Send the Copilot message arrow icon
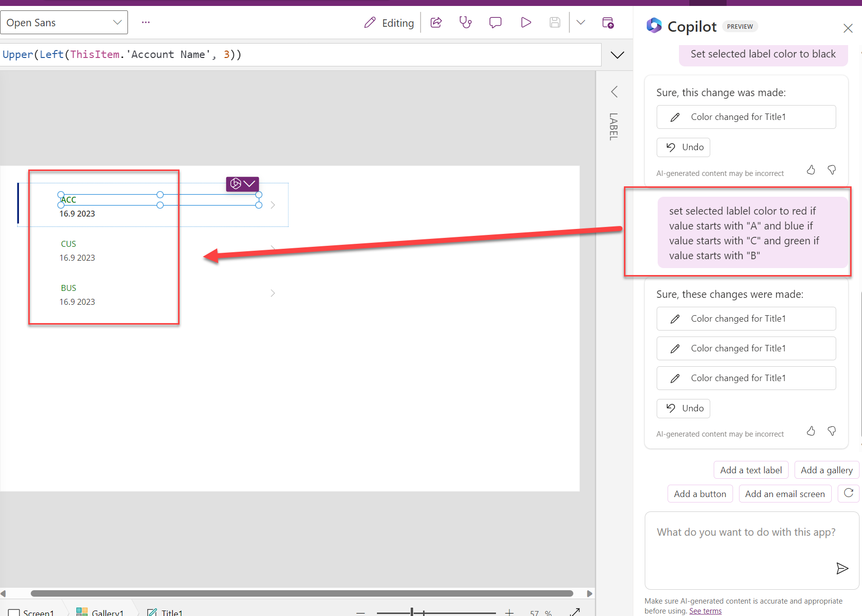 pyautogui.click(x=842, y=568)
